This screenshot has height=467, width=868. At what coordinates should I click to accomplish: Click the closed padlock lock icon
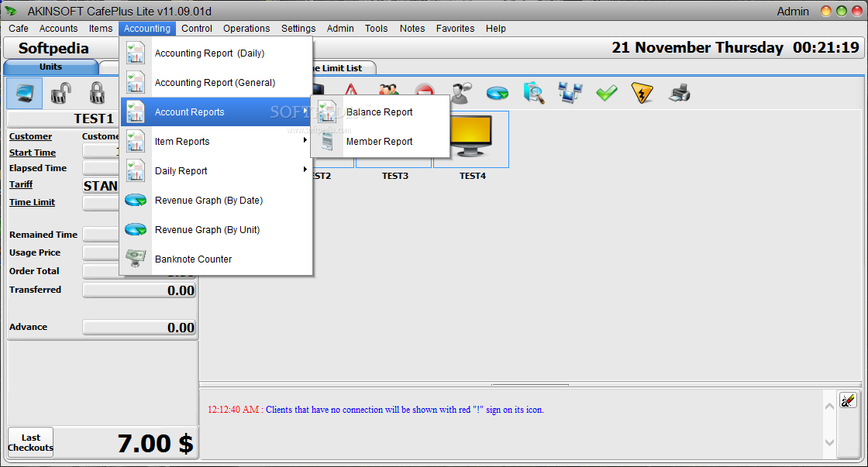point(97,93)
